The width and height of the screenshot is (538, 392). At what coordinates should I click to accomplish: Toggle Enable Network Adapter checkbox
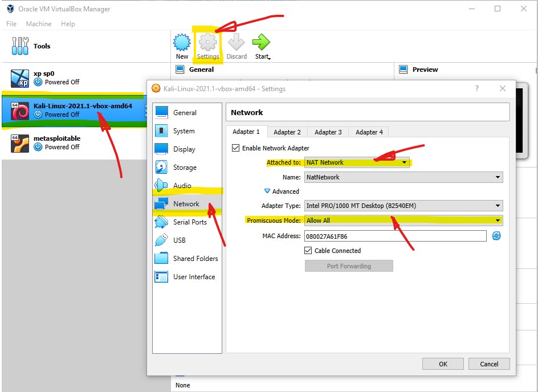pos(236,148)
